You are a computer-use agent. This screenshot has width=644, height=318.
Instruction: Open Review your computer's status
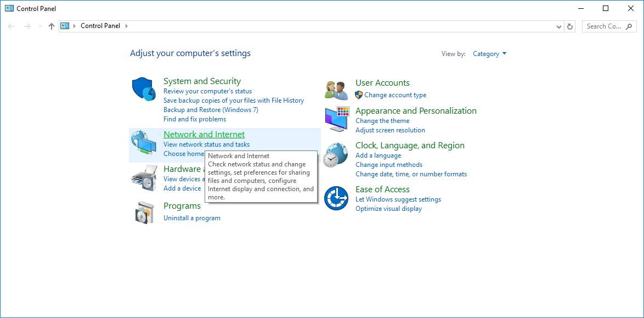click(x=208, y=91)
